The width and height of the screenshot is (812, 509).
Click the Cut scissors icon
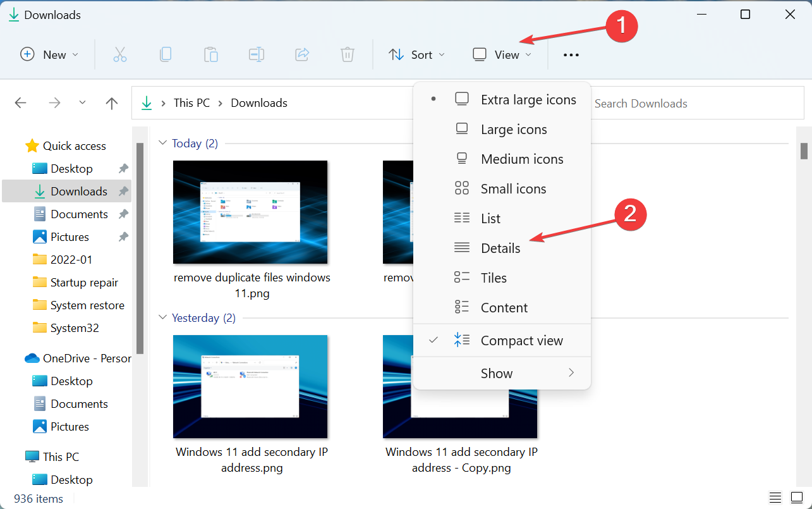pos(120,54)
